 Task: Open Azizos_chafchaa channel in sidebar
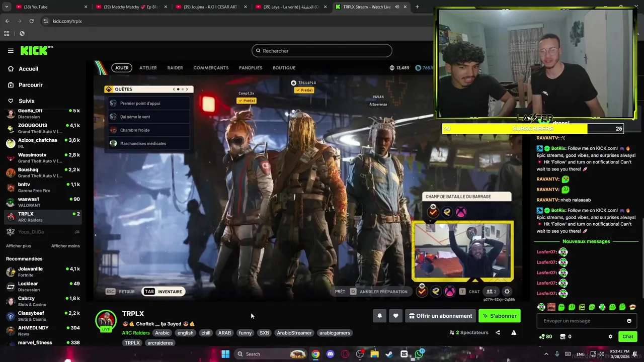[x=43, y=143]
